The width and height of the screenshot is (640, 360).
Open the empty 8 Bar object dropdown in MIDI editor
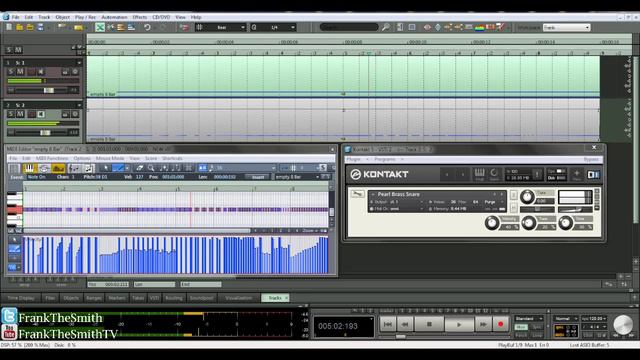click(297, 177)
